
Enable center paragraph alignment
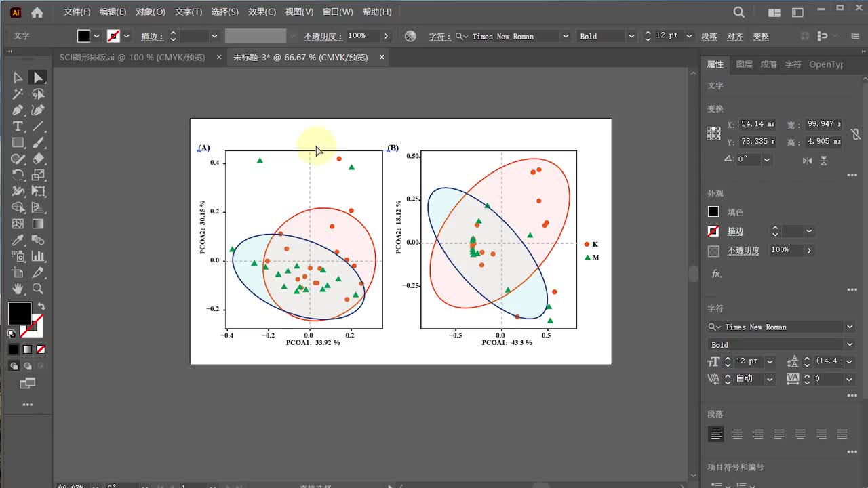[737, 434]
